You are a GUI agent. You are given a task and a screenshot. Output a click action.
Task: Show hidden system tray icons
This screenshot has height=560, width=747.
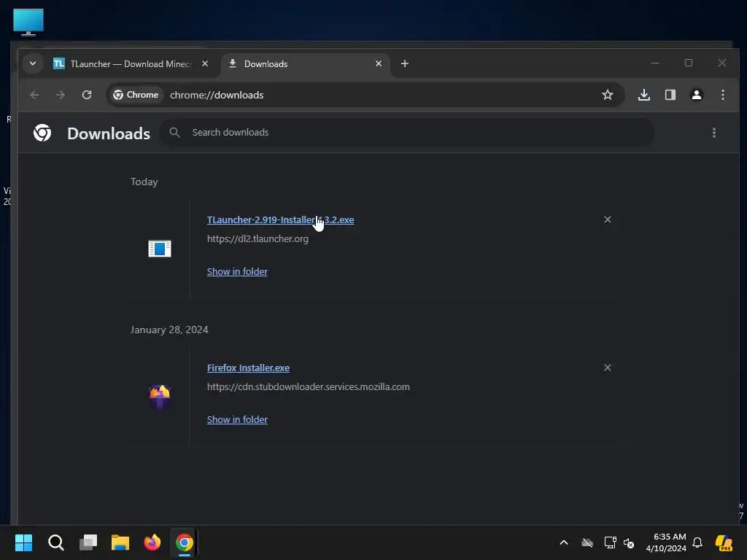(564, 542)
